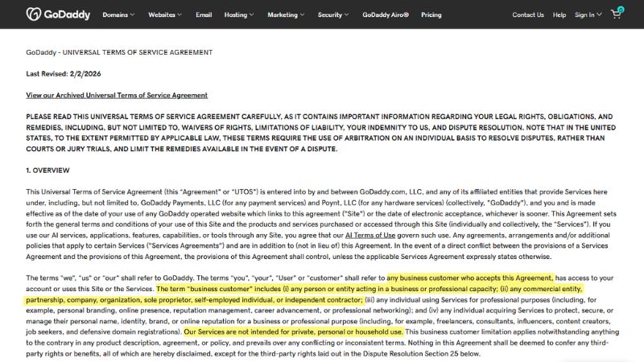Expand the Marketing dropdown menu
Screen dimensions: 644x362
click(285, 14)
